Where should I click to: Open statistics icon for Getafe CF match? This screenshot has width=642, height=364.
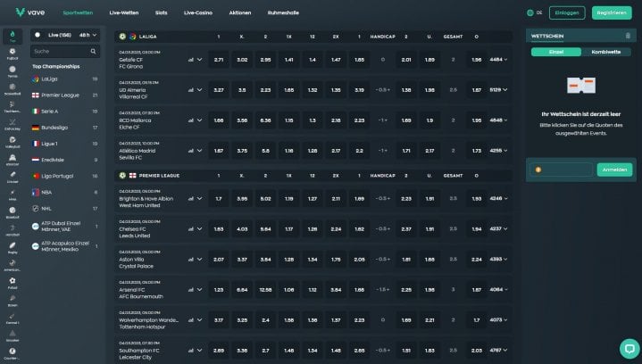click(191, 59)
